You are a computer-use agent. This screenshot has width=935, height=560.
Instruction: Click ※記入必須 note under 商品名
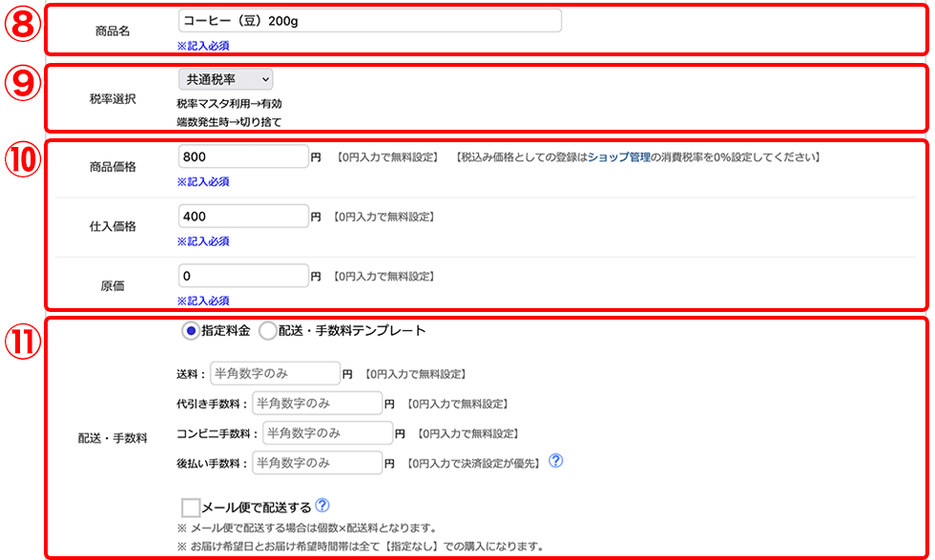coord(203,46)
